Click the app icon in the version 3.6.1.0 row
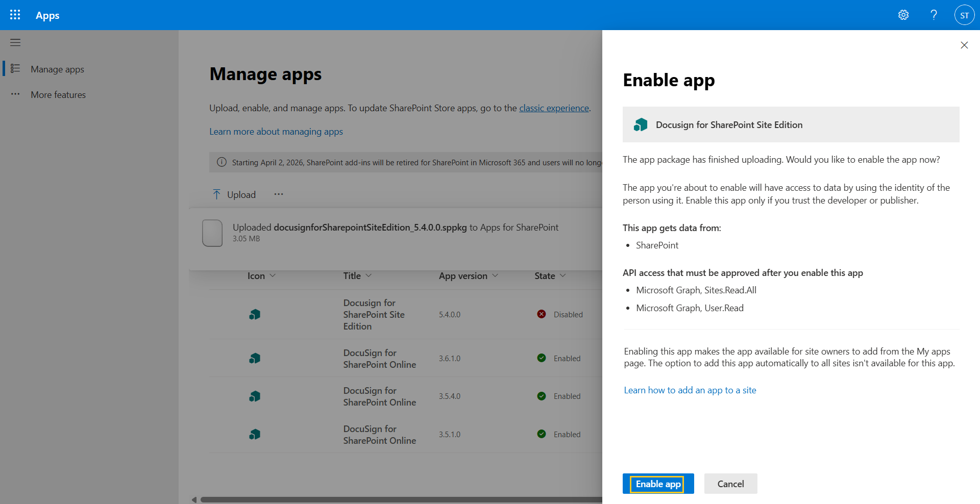This screenshot has height=504, width=980. click(255, 358)
